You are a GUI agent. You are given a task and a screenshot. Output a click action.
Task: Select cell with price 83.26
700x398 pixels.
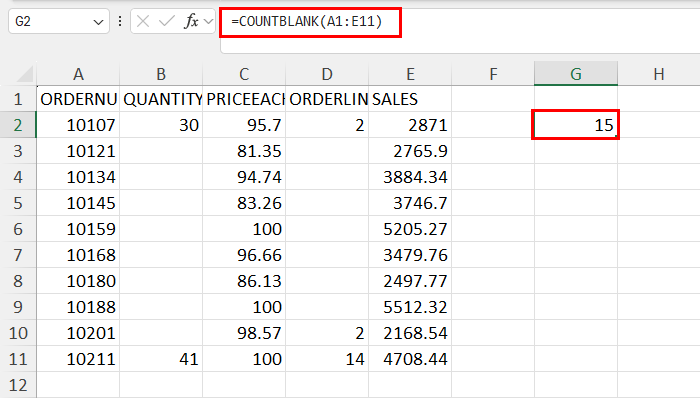point(244,203)
